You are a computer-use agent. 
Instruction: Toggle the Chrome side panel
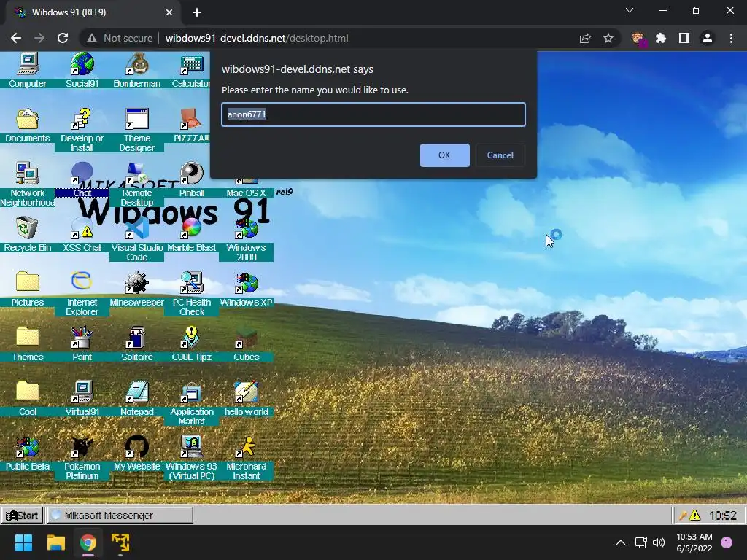684,38
